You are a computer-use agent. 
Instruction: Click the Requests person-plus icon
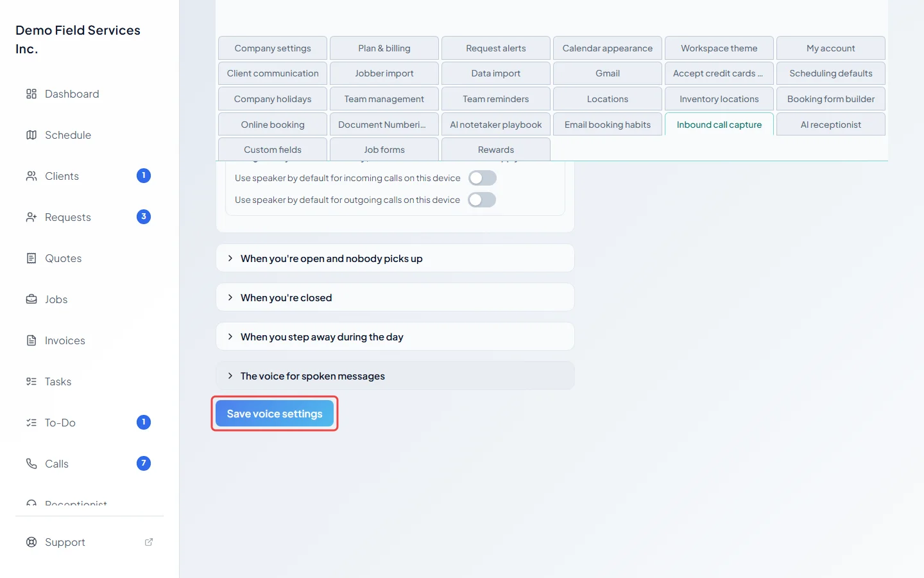tap(31, 217)
